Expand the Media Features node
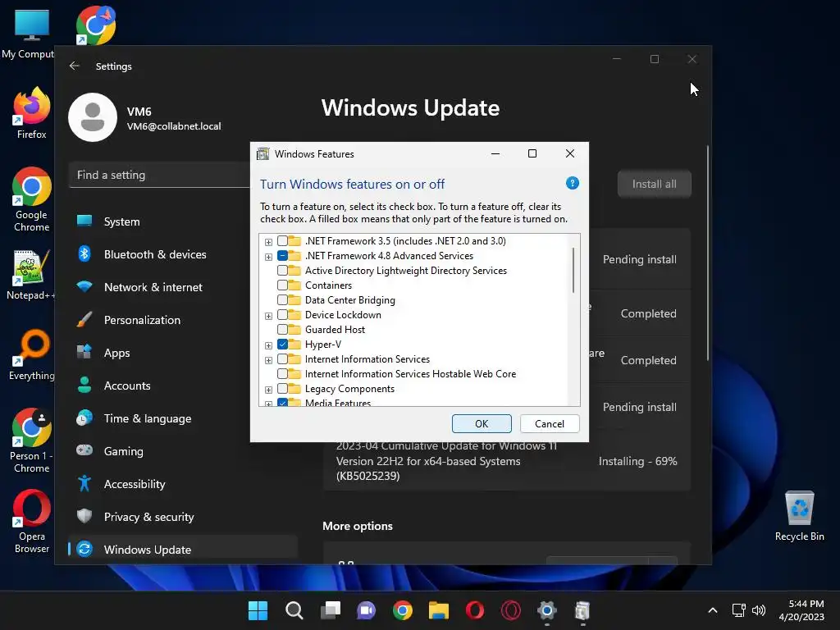This screenshot has width=840, height=630. 268,404
